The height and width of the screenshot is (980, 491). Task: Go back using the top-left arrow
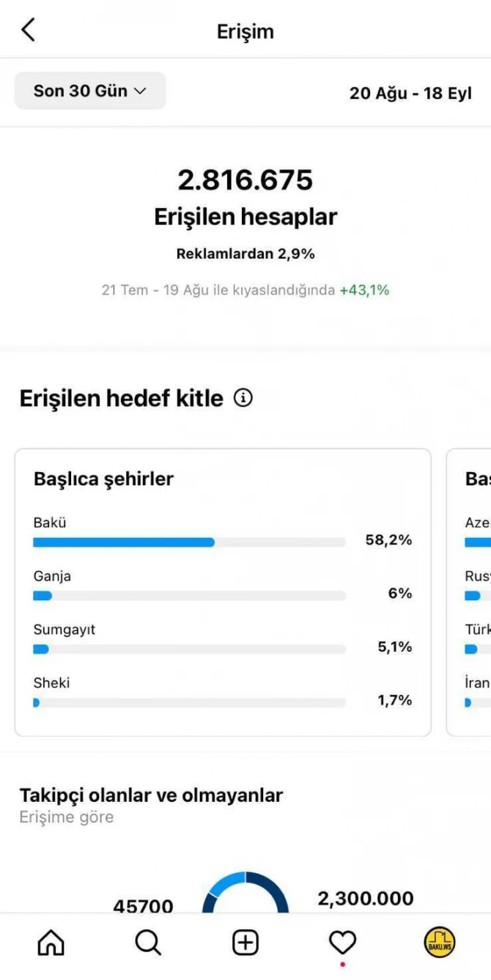pos(28,31)
